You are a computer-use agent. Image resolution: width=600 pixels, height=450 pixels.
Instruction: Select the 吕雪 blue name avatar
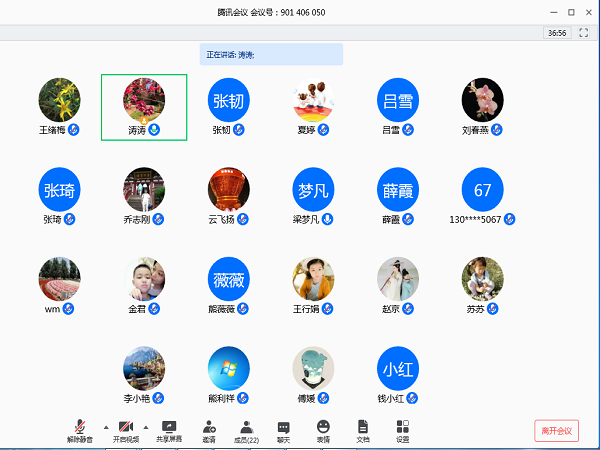(x=398, y=100)
